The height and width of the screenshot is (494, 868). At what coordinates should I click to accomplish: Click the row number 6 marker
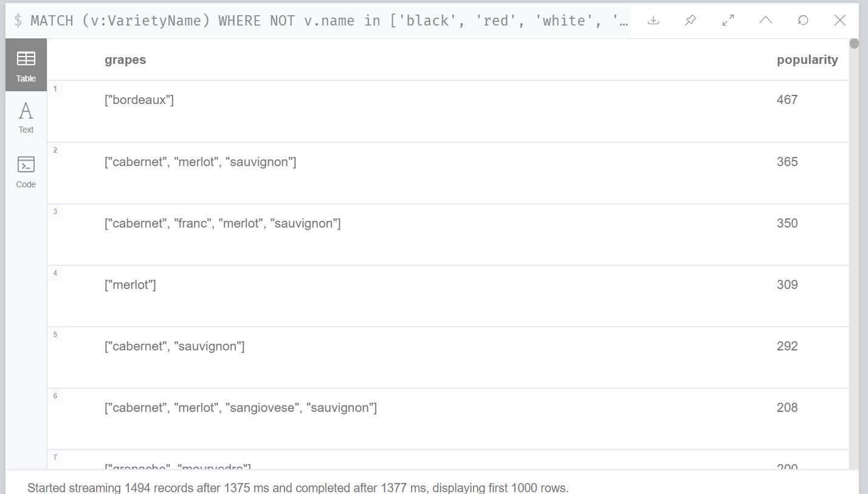[55, 396]
